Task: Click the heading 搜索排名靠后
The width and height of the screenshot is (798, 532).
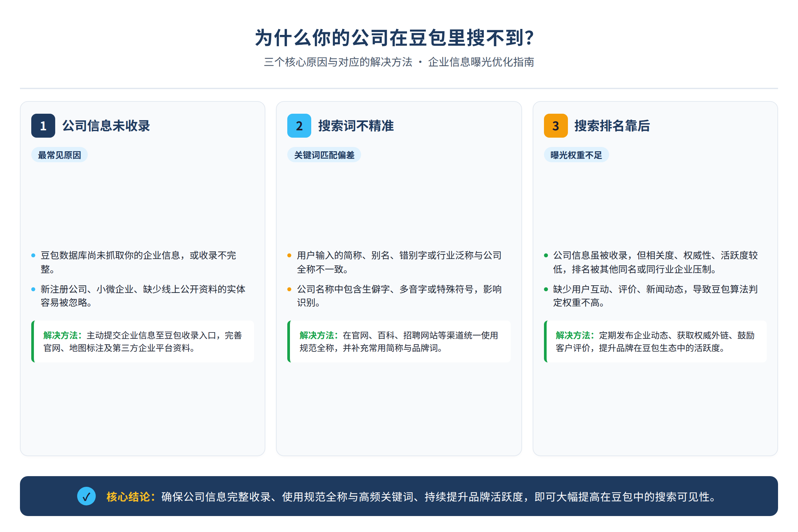Action: tap(612, 126)
